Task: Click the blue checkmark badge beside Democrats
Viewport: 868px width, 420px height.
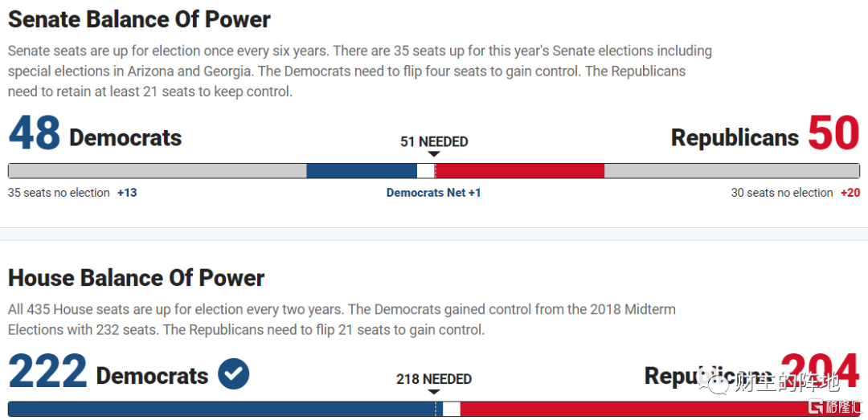Action: tap(234, 374)
